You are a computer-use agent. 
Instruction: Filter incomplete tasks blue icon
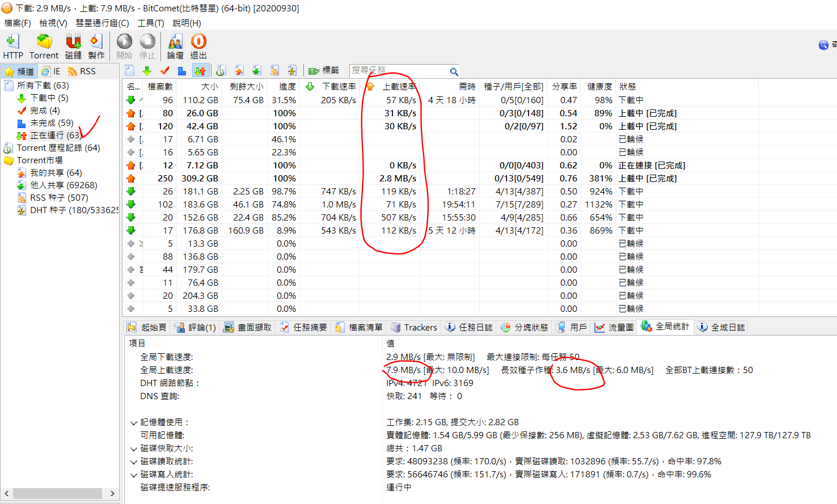point(181,71)
